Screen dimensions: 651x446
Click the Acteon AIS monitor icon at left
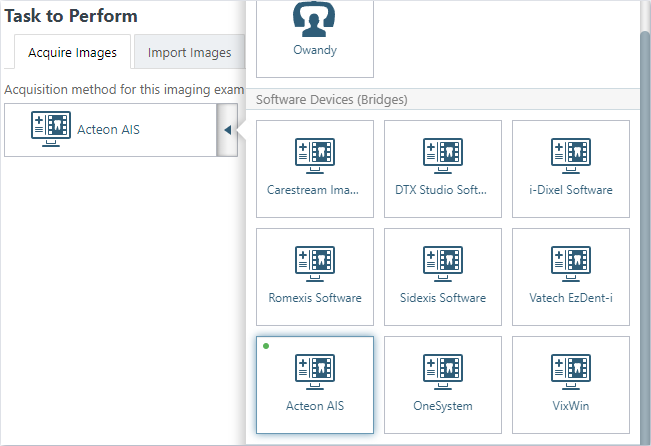(51, 129)
